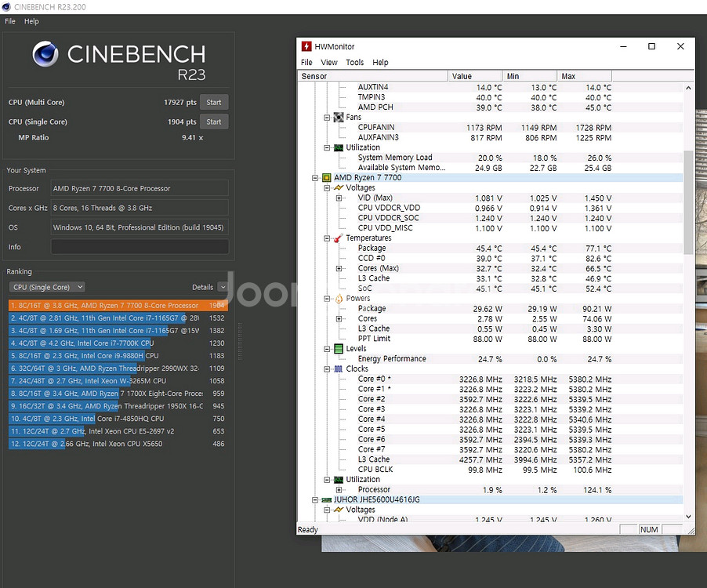The width and height of the screenshot is (707, 588).
Task: Select ranking row AMD Ryzen 7 7700 8-Core
Action: (x=118, y=305)
